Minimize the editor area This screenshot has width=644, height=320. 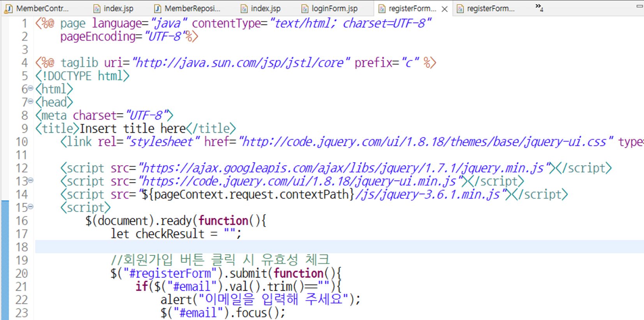(639, 6)
